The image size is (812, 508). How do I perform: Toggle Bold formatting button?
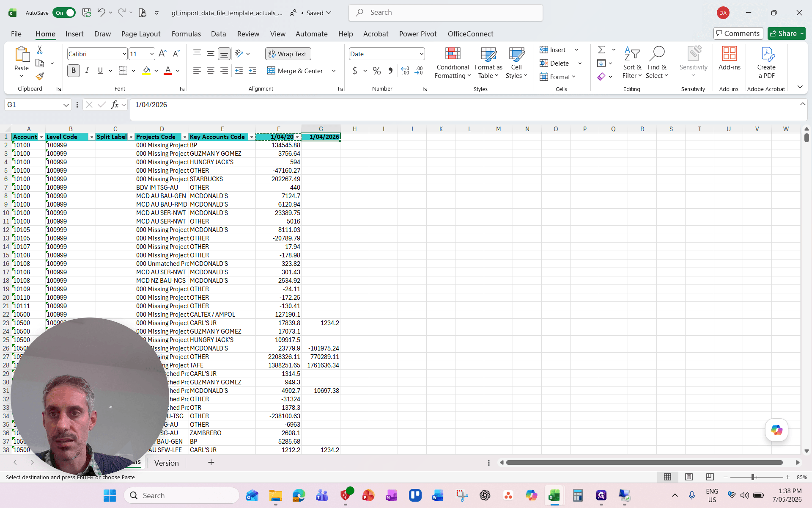click(74, 71)
